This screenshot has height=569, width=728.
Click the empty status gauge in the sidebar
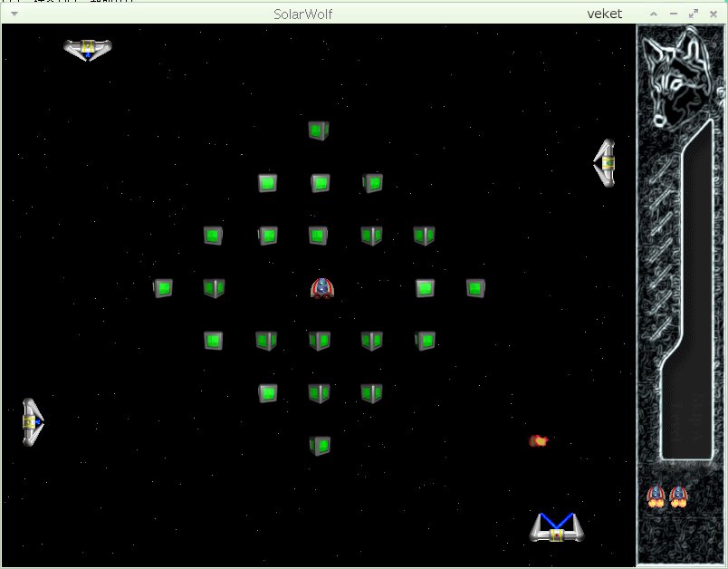coord(686,290)
